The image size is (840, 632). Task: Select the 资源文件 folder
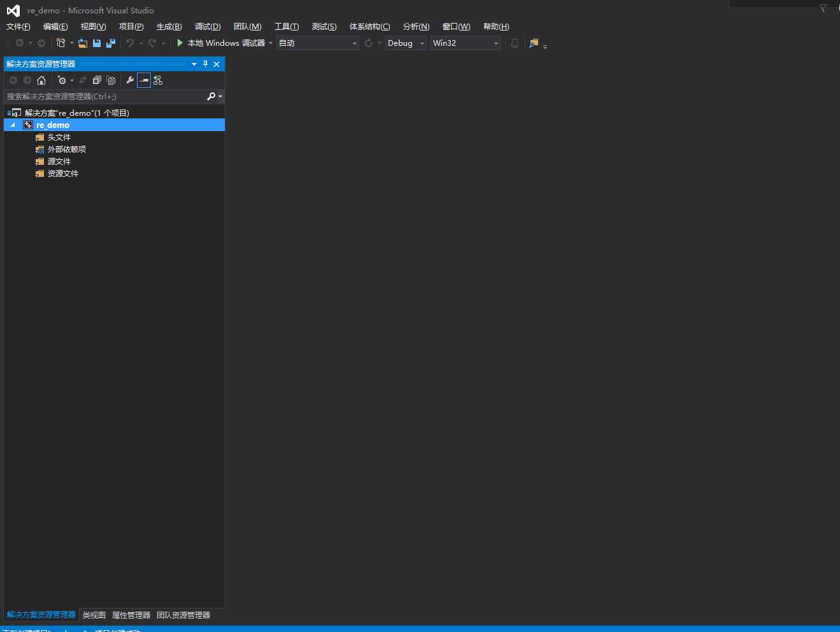(x=62, y=173)
